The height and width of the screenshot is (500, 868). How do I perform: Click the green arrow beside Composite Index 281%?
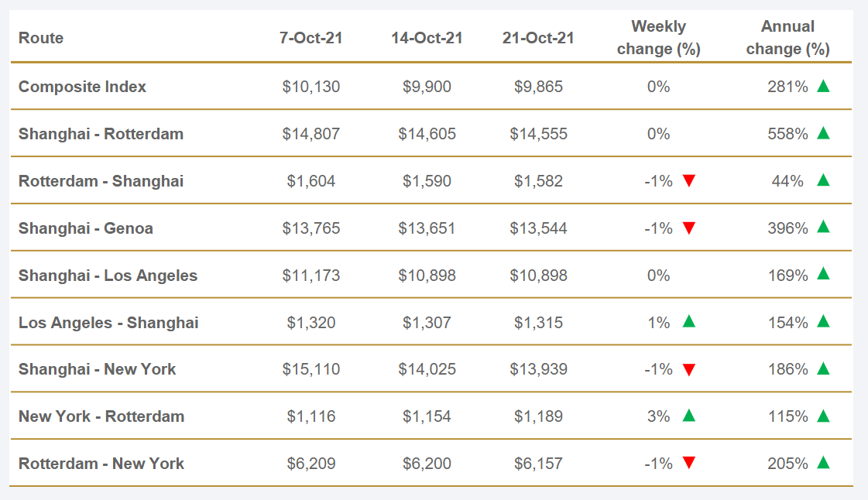pyautogui.click(x=823, y=86)
